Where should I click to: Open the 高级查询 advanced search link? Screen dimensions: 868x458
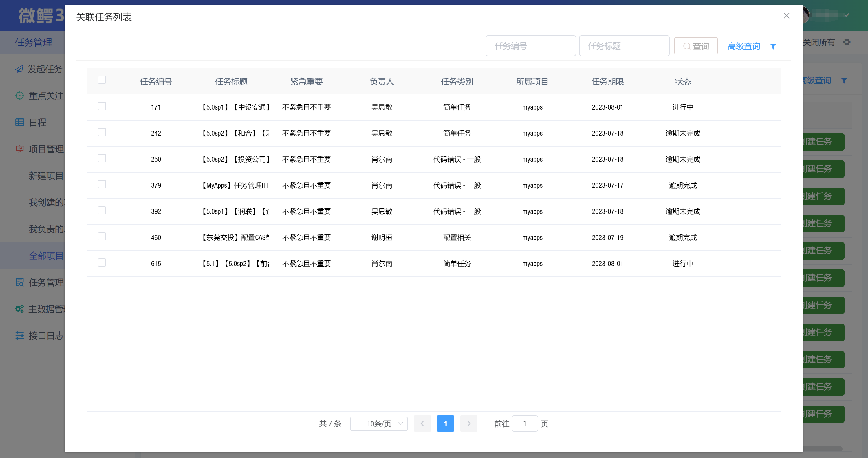point(744,46)
